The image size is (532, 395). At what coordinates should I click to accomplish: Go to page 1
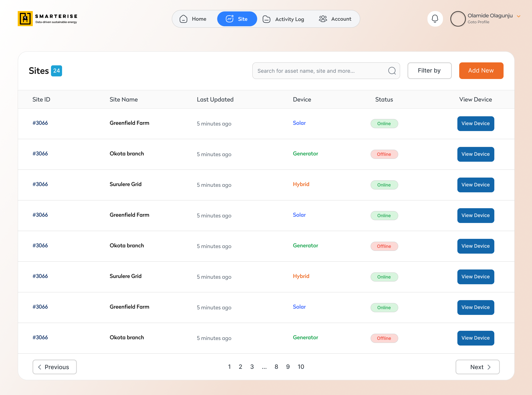[229, 367]
